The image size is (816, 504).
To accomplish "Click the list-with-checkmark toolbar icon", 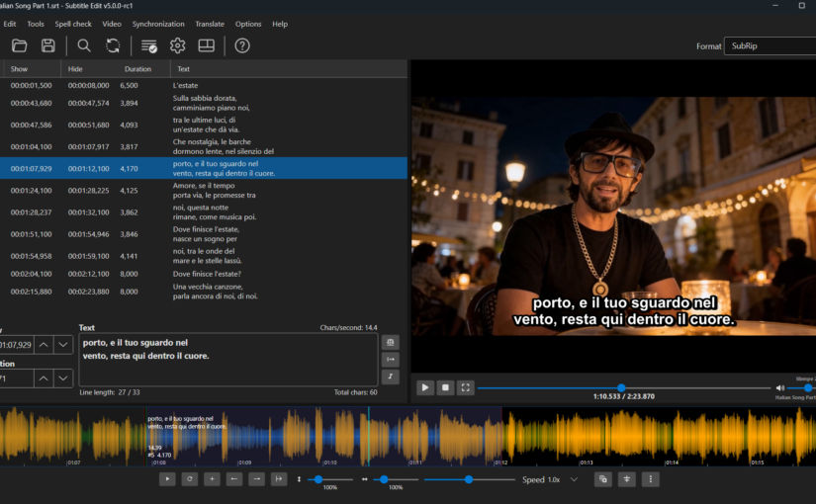I will point(149,45).
